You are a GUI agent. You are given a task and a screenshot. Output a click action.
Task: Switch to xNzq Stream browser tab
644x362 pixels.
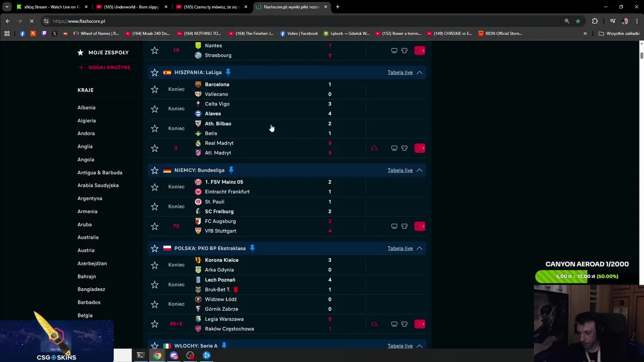coord(52,7)
